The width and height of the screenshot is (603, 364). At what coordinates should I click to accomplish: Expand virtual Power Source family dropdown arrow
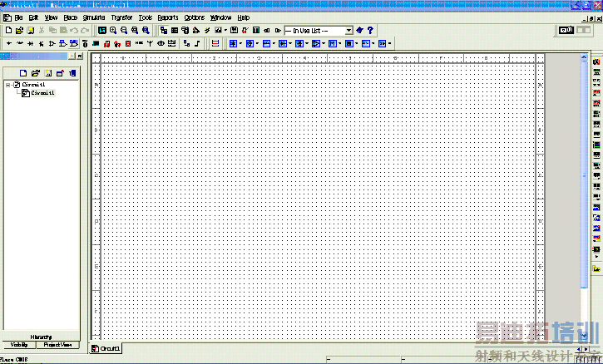click(x=240, y=43)
